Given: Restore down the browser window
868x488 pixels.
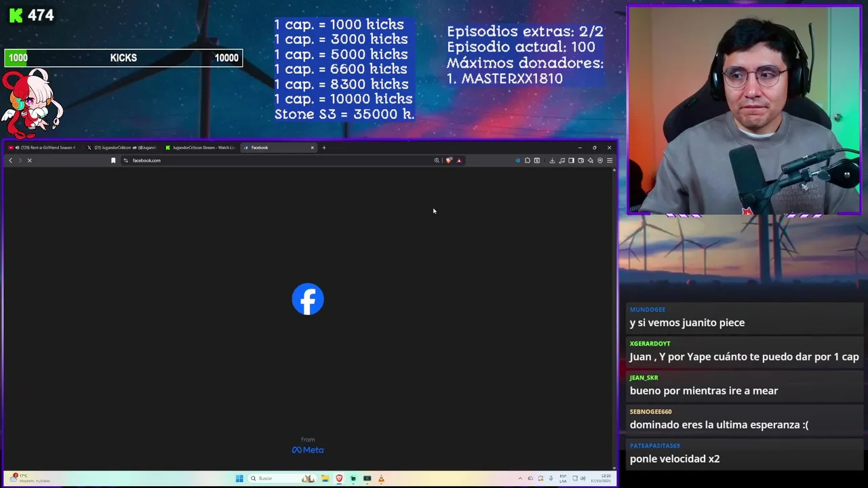Looking at the screenshot, I should pyautogui.click(x=595, y=147).
